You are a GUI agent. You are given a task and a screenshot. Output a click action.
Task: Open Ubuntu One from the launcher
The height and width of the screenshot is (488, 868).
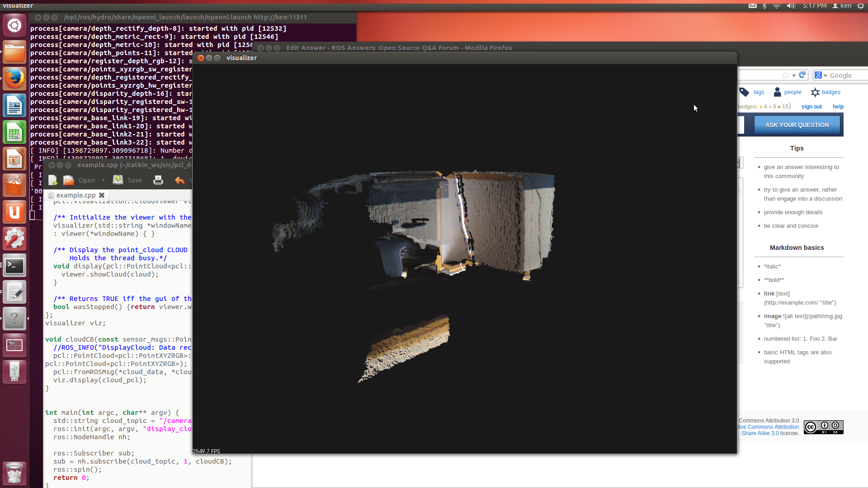pyautogui.click(x=14, y=212)
